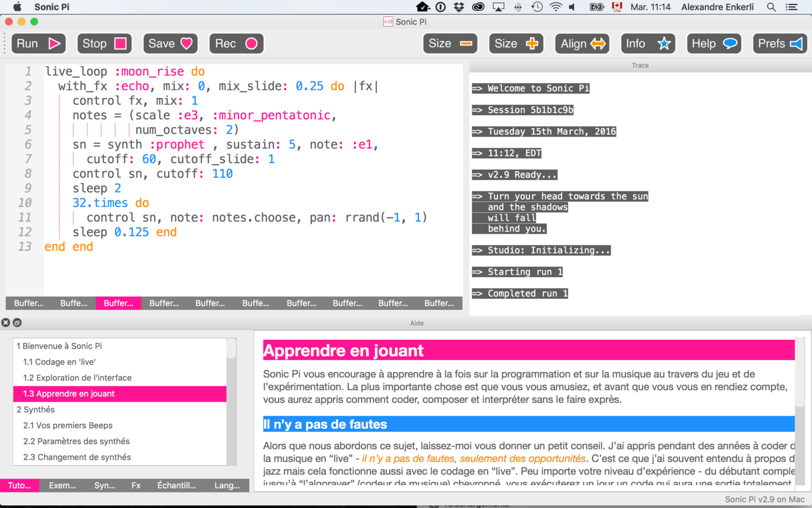This screenshot has width=812, height=508.
Task: Switch to the Échantill... help tab
Action: pyautogui.click(x=176, y=485)
